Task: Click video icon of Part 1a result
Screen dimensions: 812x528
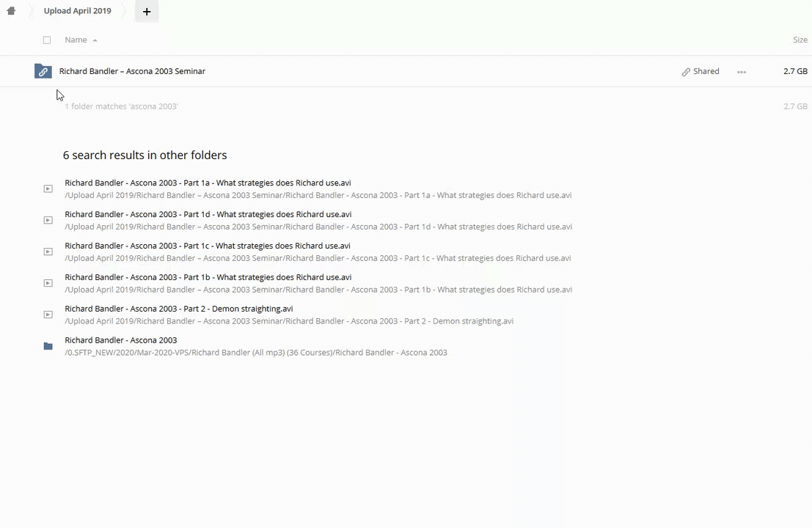Action: pyautogui.click(x=48, y=188)
